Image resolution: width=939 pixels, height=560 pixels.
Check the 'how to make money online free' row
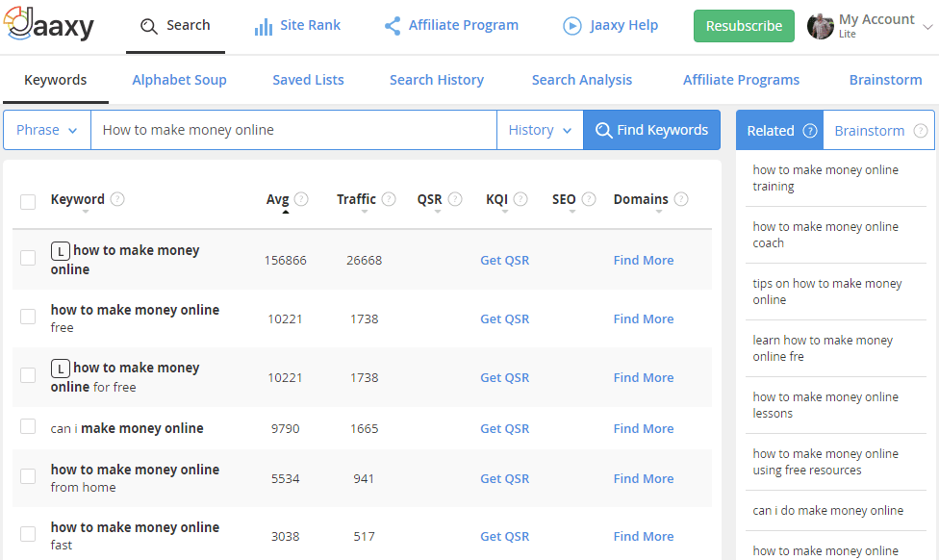28,317
